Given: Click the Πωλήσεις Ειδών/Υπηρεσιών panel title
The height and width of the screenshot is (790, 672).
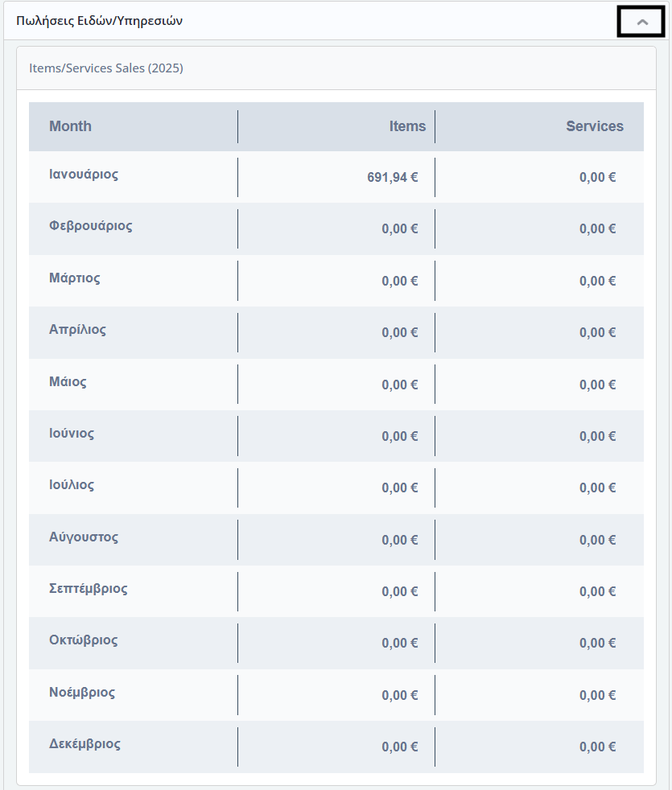Looking at the screenshot, I should [x=99, y=21].
